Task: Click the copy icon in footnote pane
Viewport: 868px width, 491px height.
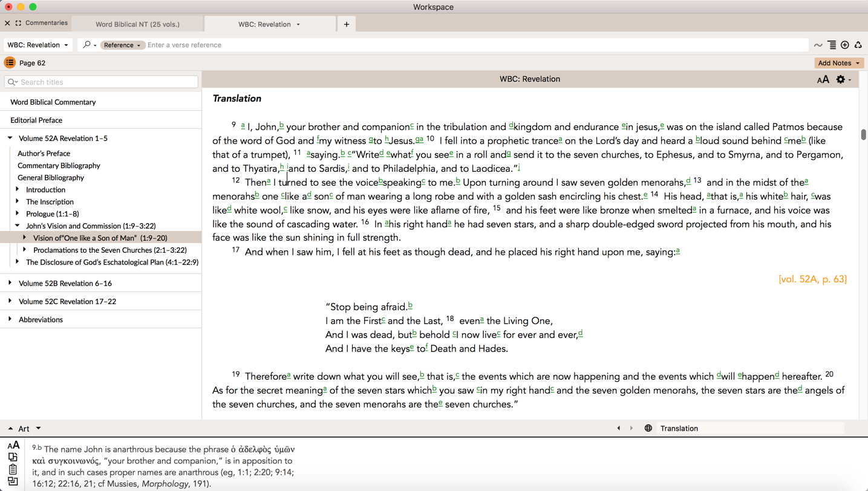Action: tap(13, 457)
